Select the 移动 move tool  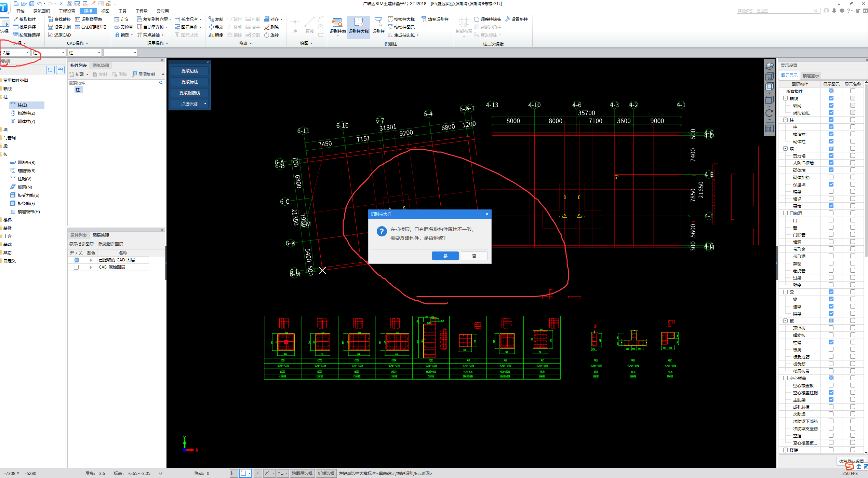216,27
